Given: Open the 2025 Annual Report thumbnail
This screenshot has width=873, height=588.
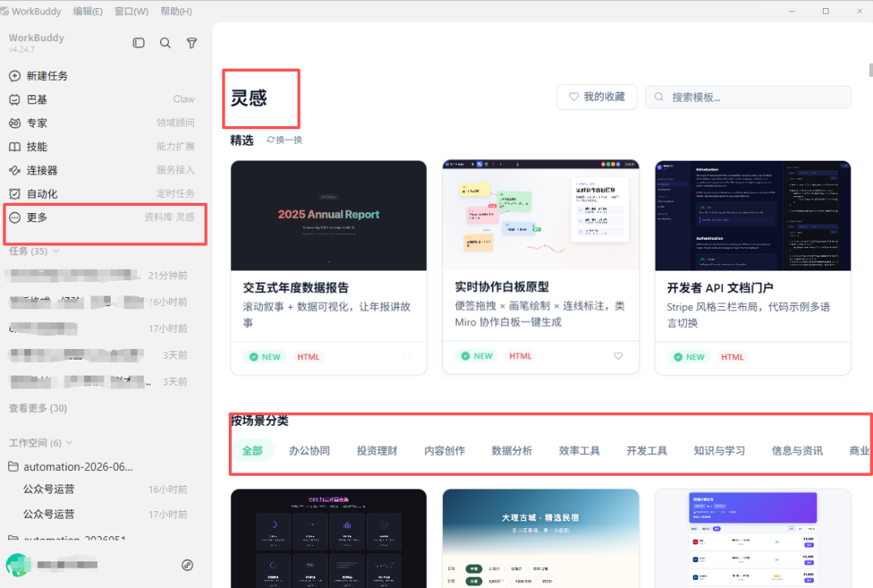Looking at the screenshot, I should click(x=328, y=216).
